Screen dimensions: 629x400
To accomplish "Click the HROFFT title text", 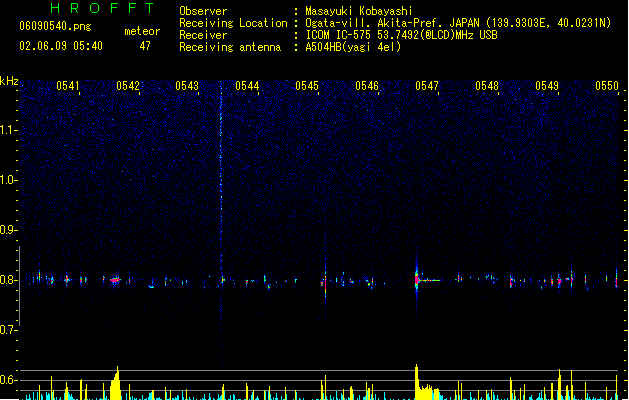I will coord(102,8).
